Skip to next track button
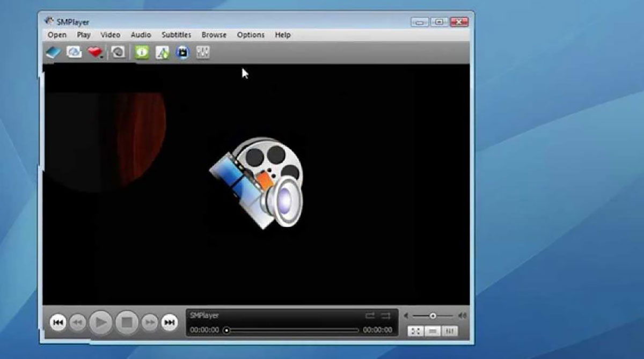Screen dimensions: 644x359 click(x=170, y=323)
